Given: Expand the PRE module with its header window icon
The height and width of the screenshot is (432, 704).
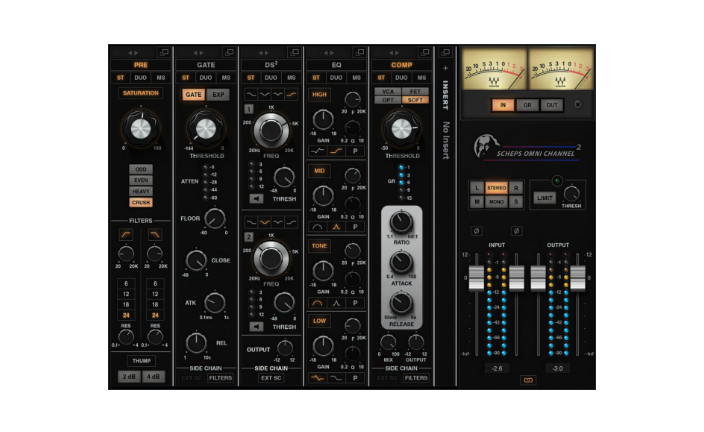Looking at the screenshot, I should point(164,53).
